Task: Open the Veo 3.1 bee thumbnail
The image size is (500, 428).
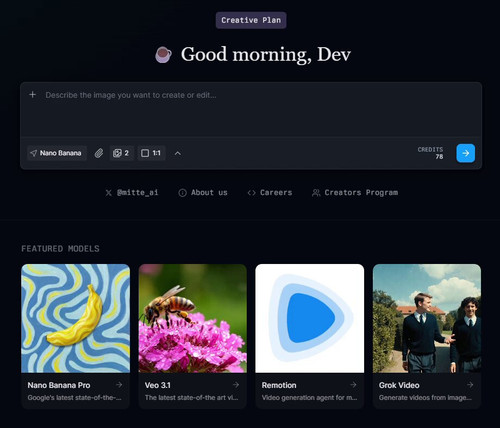Action: click(x=193, y=318)
